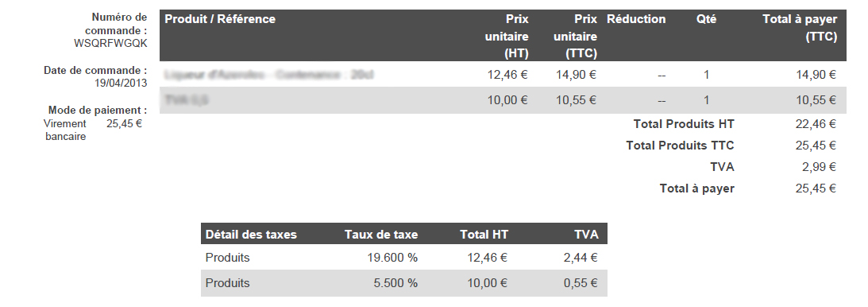
Task: Click the 10,55 € total in second row
Action: click(x=816, y=100)
